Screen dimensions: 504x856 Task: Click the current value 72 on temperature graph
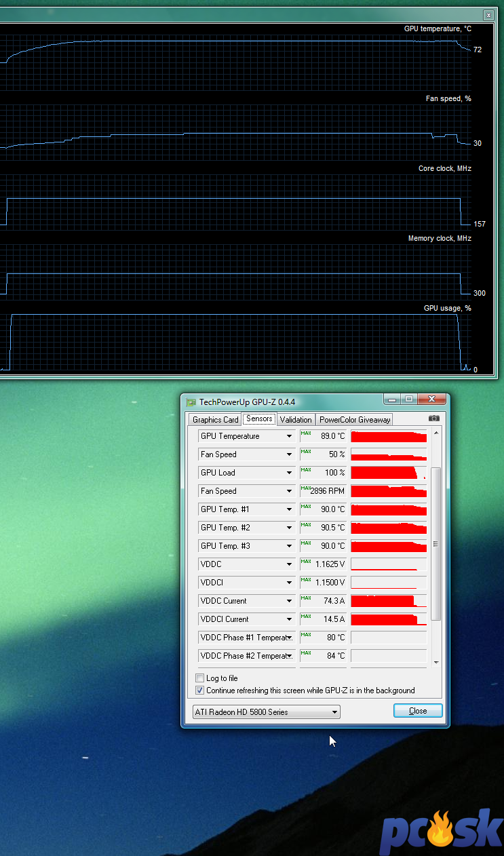click(478, 50)
